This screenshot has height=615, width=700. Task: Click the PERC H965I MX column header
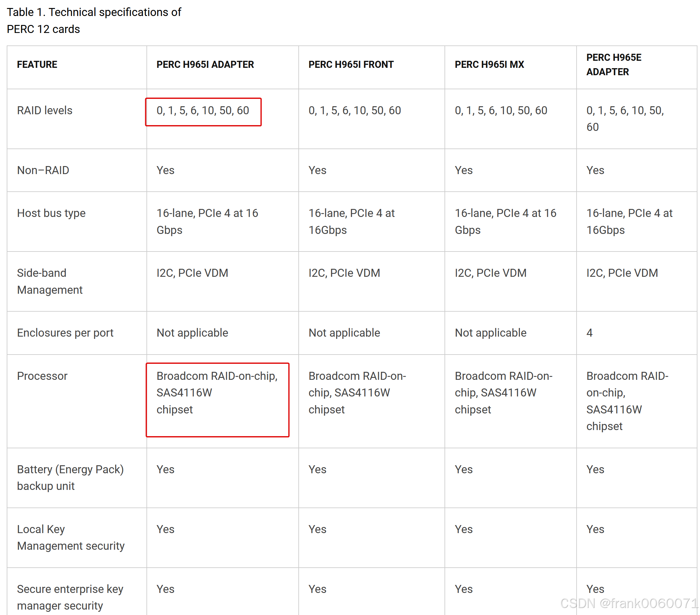click(489, 64)
